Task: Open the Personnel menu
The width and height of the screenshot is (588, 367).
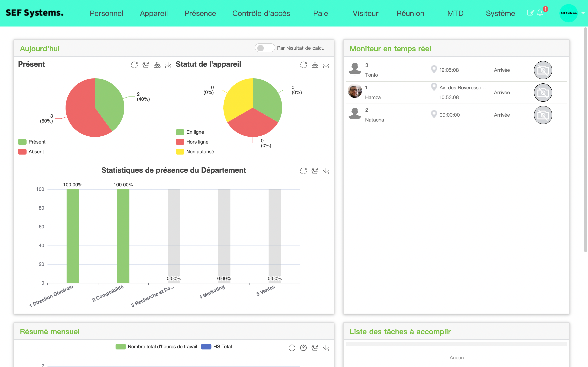Action: [106, 13]
